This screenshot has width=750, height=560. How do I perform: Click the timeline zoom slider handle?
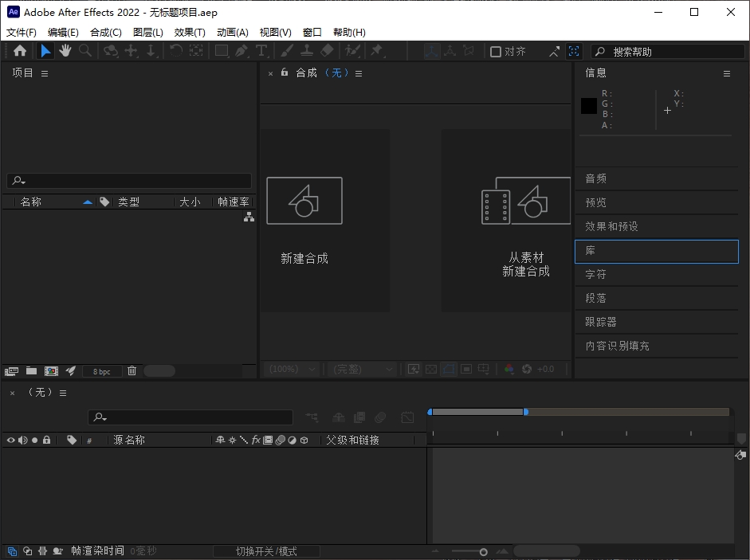point(483,552)
